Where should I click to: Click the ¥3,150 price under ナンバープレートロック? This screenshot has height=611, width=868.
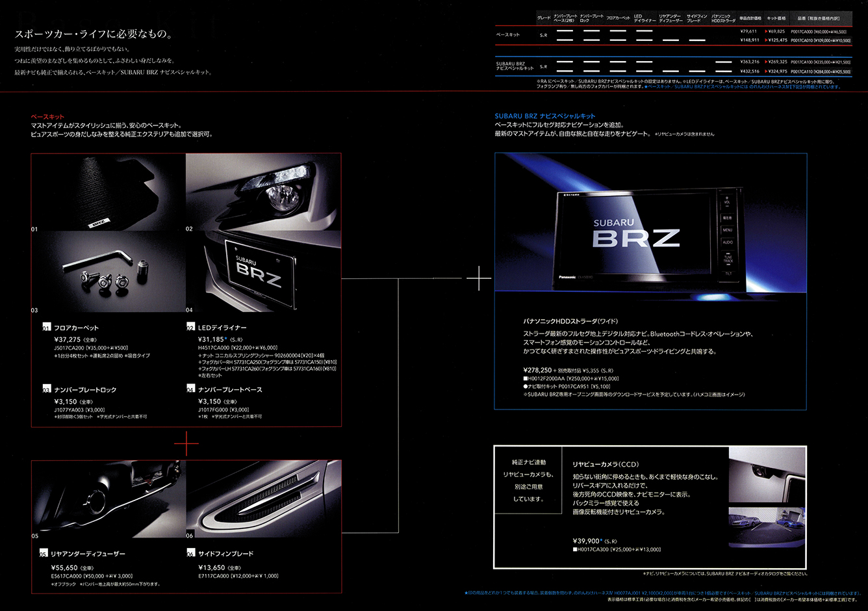pos(65,401)
